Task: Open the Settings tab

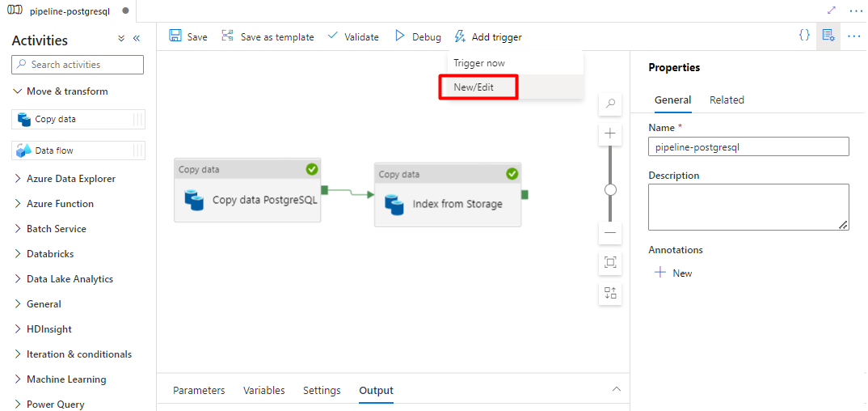Action: tap(322, 391)
